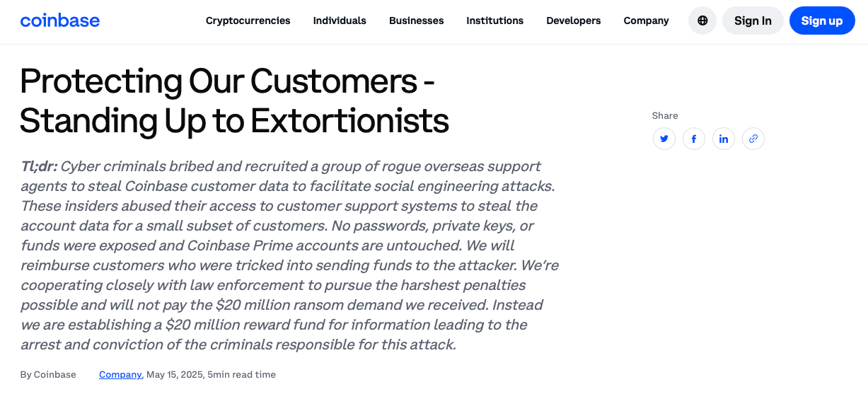Screen dimensions: 868x394
Task: Open the Company item in the top navigation
Action: [646, 21]
